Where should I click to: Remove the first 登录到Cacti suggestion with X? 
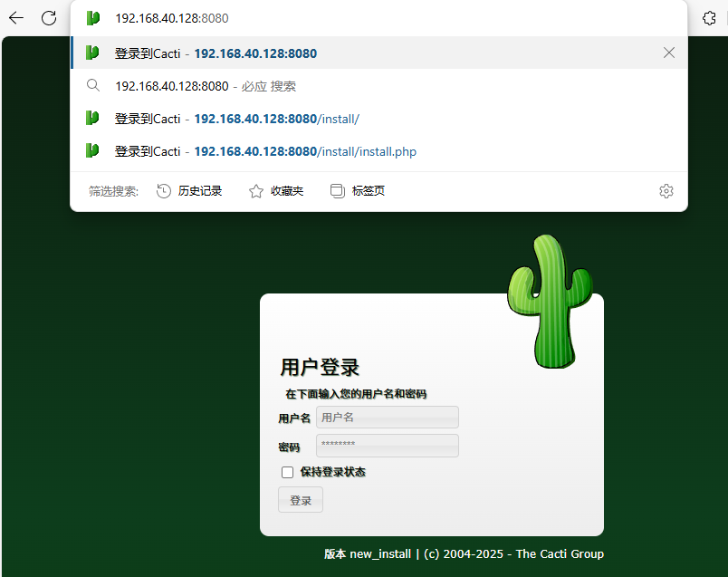(x=669, y=53)
